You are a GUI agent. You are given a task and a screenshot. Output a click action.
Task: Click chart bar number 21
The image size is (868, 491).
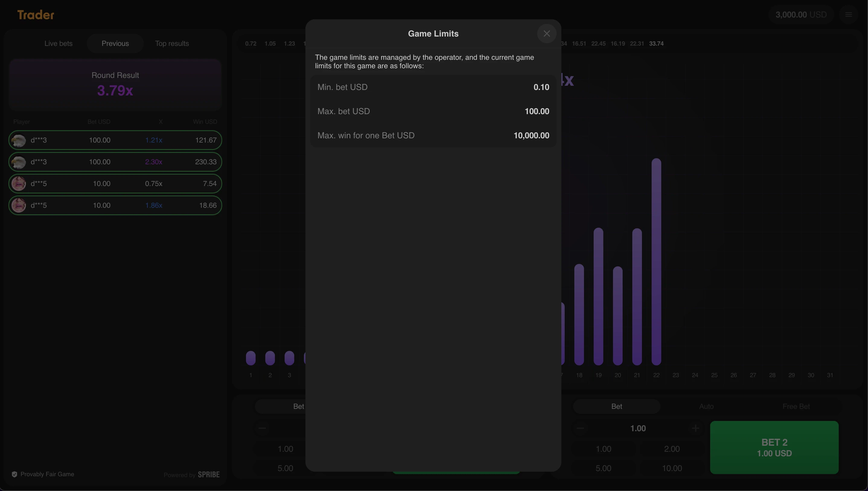point(637,297)
